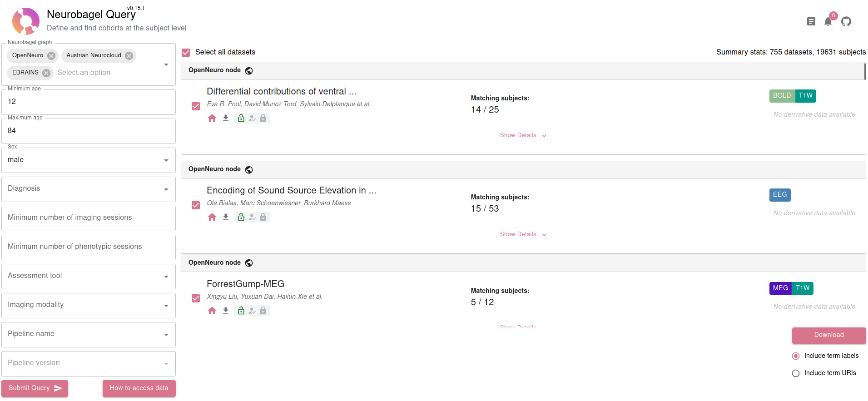Screen dimensions: 868x401
Task: Click the results list scrollbar
Action: click(865, 71)
